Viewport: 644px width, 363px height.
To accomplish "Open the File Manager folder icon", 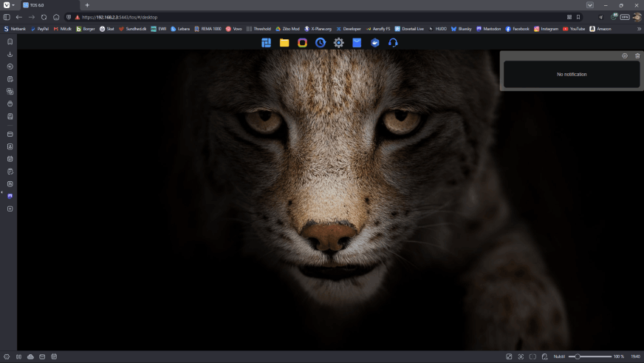I will click(284, 43).
